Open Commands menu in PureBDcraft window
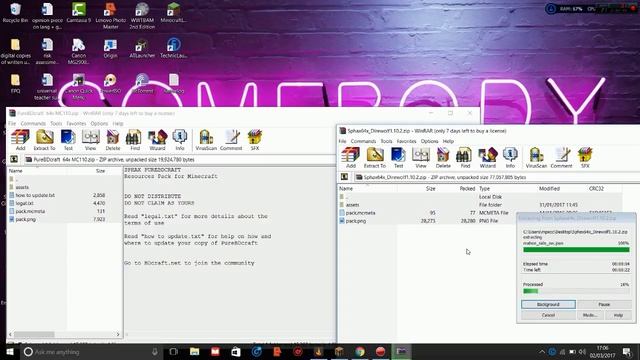 33,123
